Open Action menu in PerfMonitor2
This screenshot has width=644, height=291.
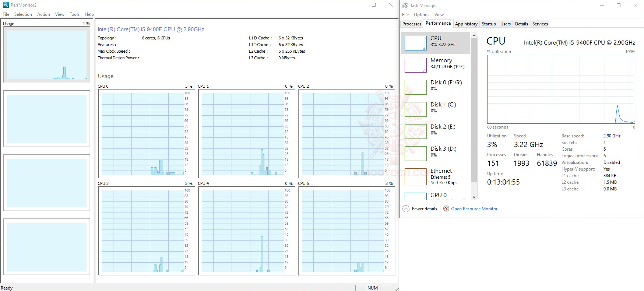43,14
